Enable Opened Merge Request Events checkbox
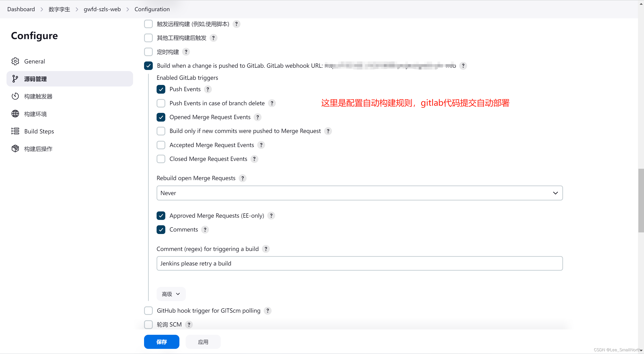Viewport: 644px width, 354px height. (x=161, y=117)
